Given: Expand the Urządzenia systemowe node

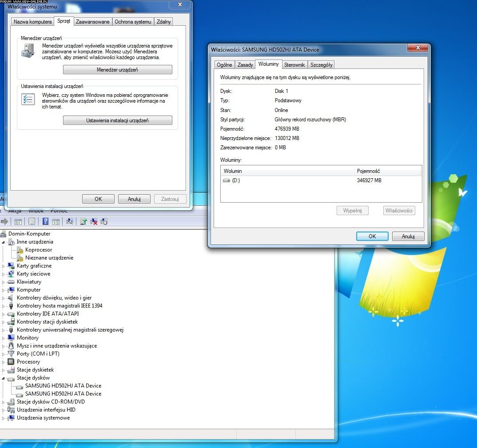Looking at the screenshot, I should point(4,418).
